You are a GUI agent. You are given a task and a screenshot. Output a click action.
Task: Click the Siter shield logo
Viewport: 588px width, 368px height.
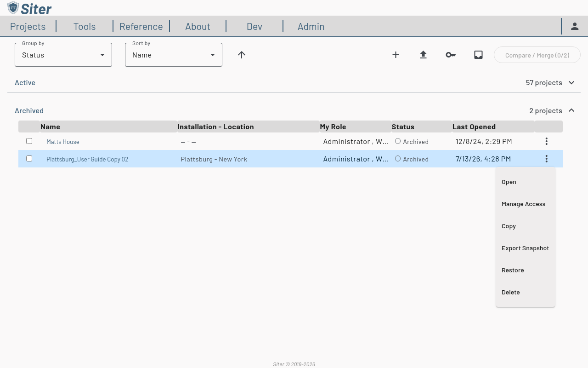pos(13,8)
